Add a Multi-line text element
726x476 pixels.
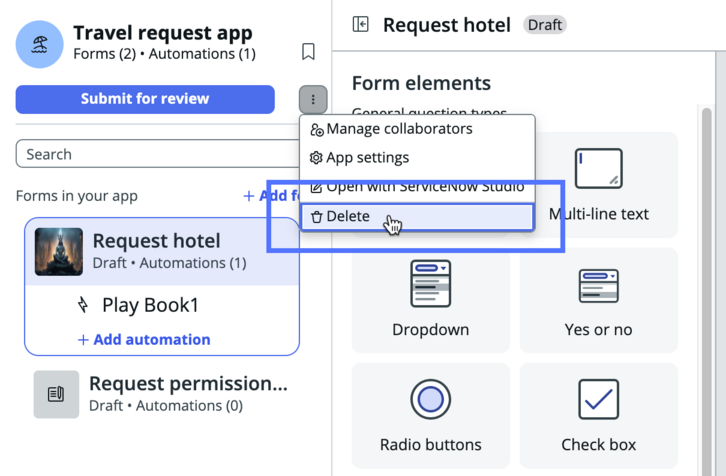click(598, 185)
